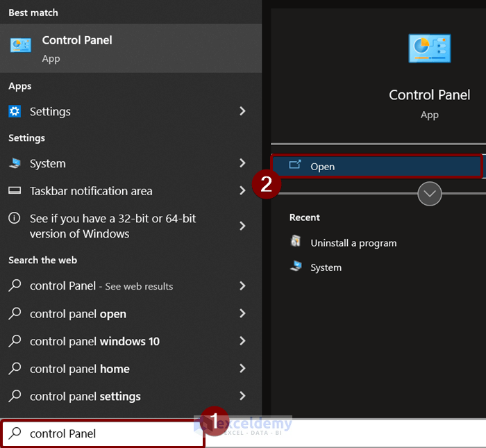Choose 'control panel settings' web suggestion
This screenshot has width=486, height=448.
131,396
